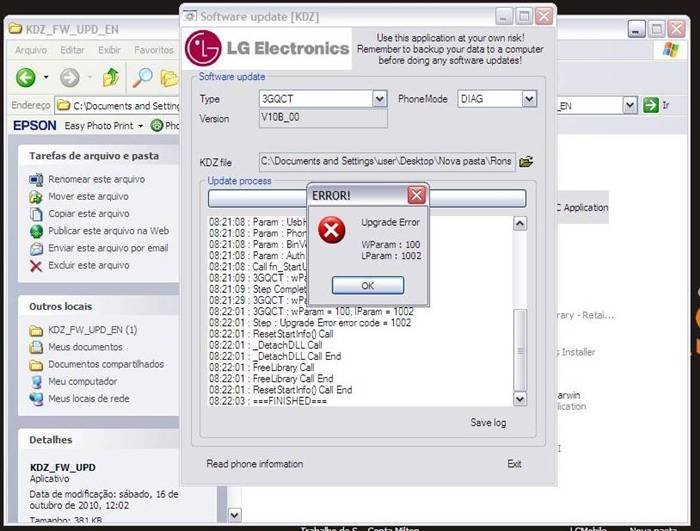Click Enviar este arquivo por email
Viewport: 700px width, 531px height.
[x=108, y=248]
